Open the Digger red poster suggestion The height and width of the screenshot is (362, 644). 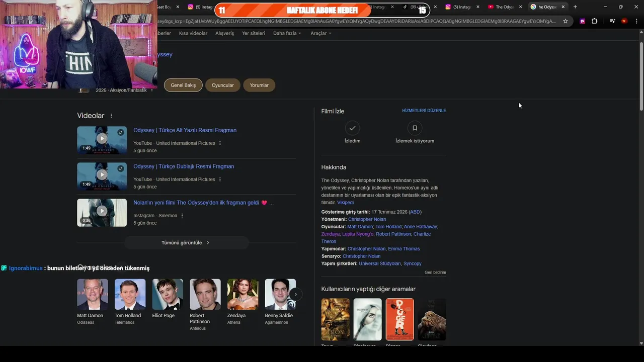[x=400, y=319]
